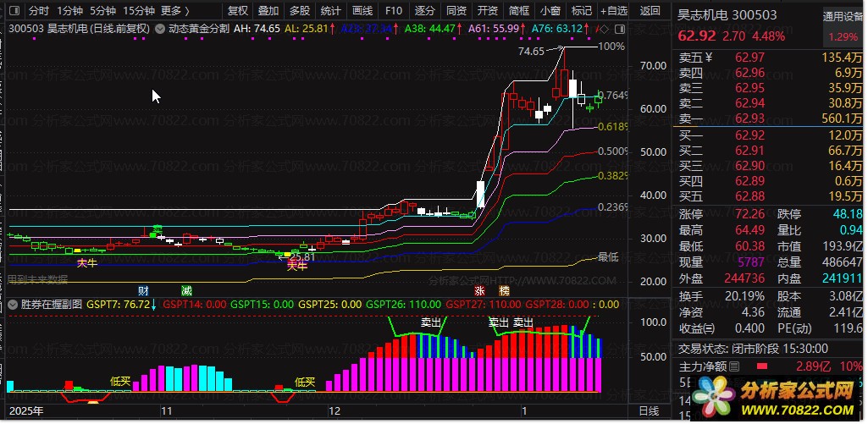The width and height of the screenshot is (868, 424).
Task: Click 跌停 value 48.18
Action: pos(848,214)
